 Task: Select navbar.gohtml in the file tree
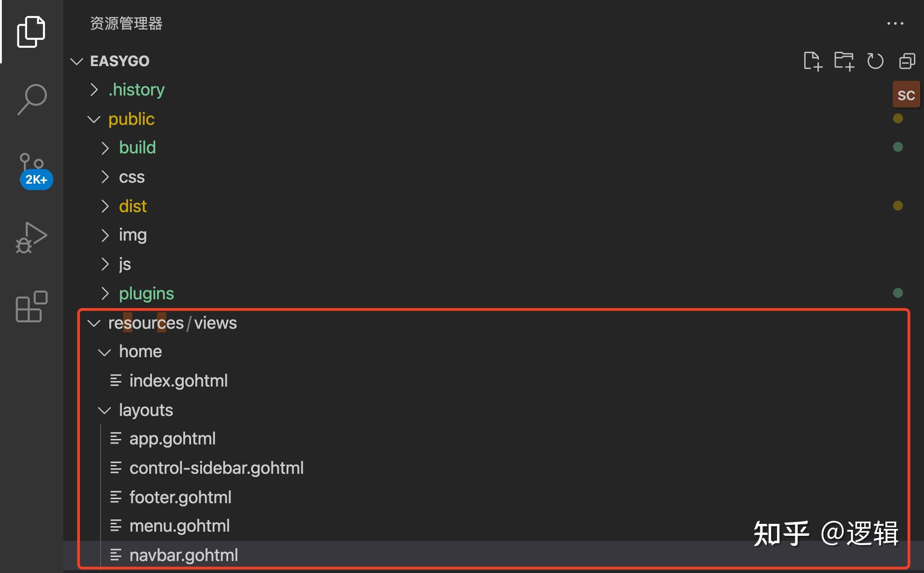click(x=184, y=556)
